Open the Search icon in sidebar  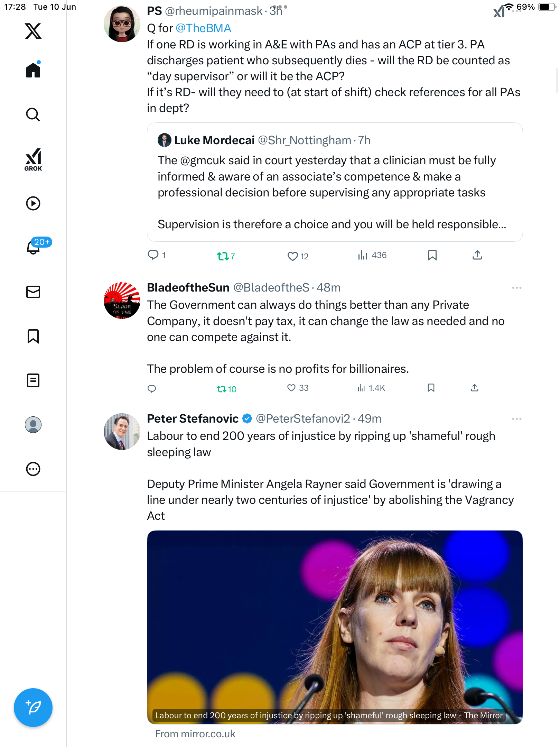[33, 114]
